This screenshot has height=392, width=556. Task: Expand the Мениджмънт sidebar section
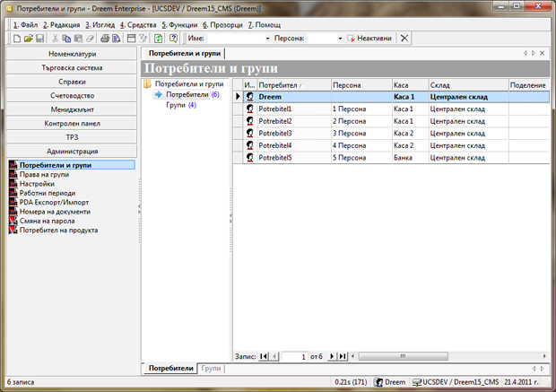tap(72, 109)
